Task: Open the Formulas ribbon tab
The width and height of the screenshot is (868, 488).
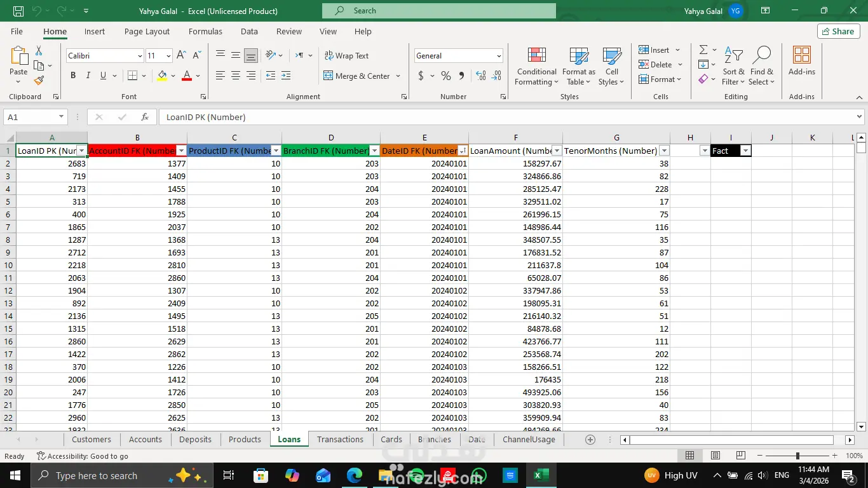Action: (205, 31)
